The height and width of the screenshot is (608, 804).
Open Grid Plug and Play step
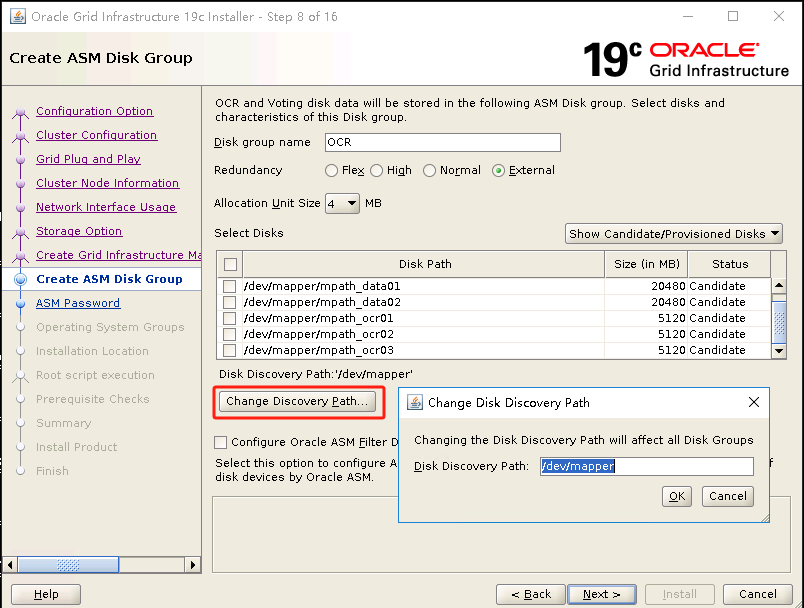click(88, 159)
